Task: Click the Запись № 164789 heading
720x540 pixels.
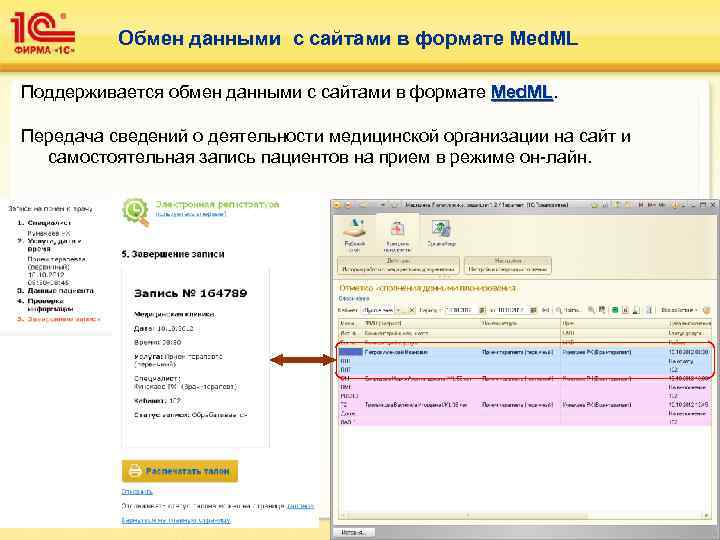Action: pyautogui.click(x=191, y=293)
